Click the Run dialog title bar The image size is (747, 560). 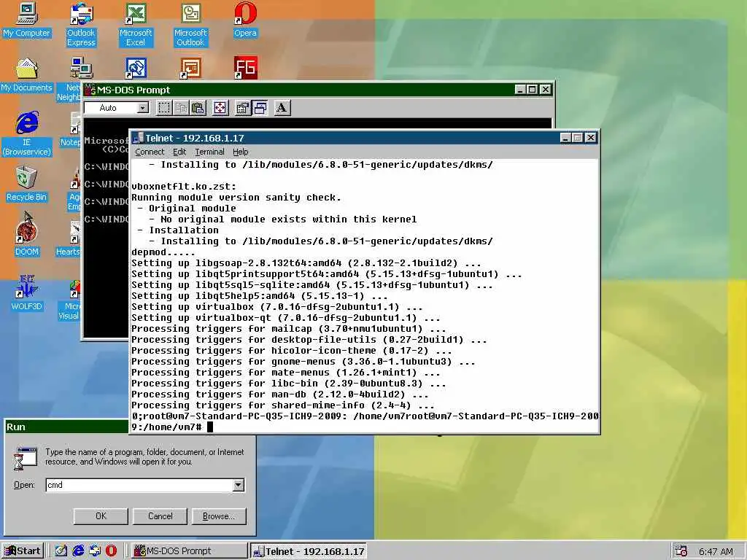[x=66, y=427]
